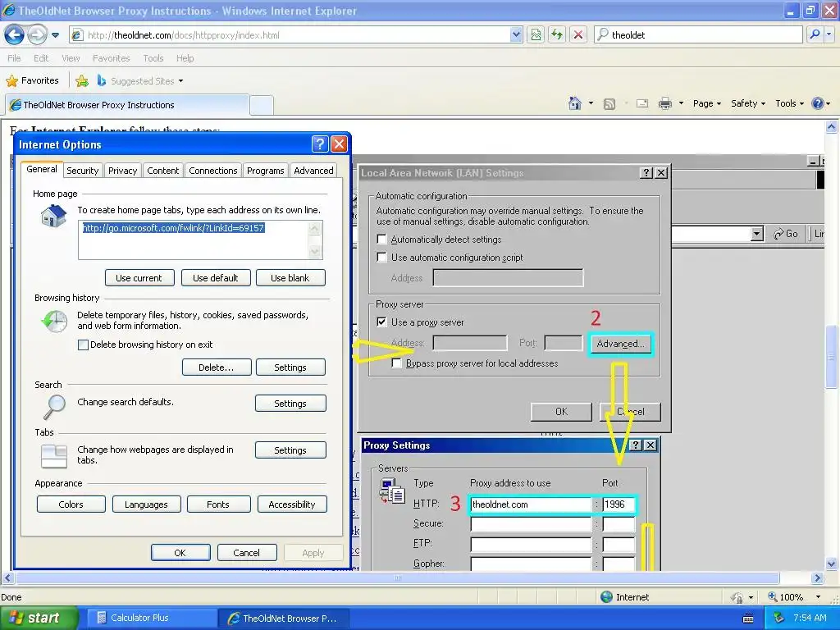
Task: Open the Tools menu in menu bar
Action: [153, 58]
